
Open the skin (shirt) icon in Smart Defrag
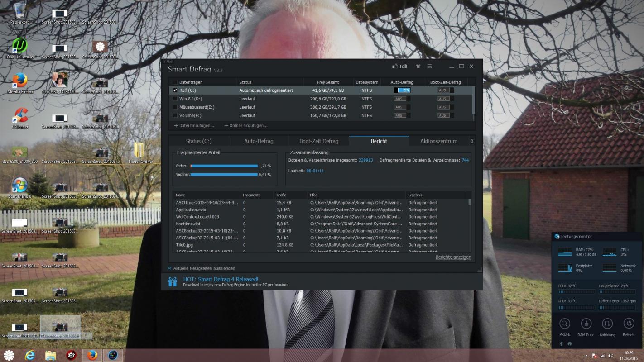point(418,66)
